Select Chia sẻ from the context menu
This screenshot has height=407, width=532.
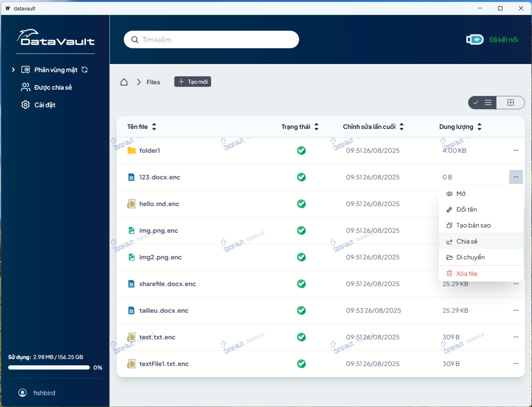point(467,242)
